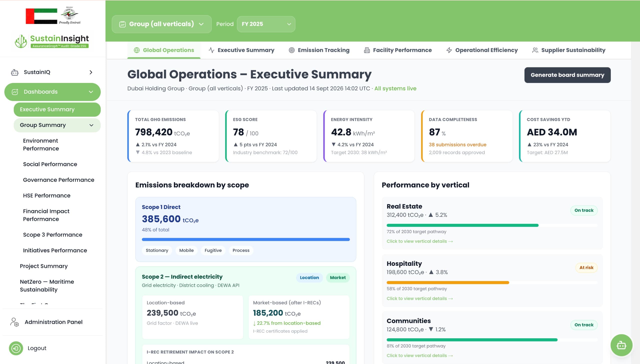
Task: Click the SustainIQ robot icon
Action: pos(15,72)
